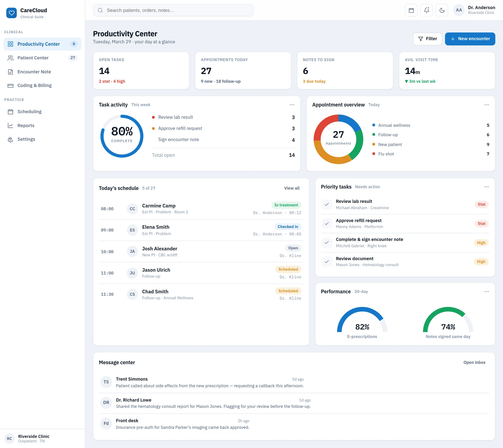Check off Review document priority task
Viewport: 503px width, 448px height.
tap(326, 261)
